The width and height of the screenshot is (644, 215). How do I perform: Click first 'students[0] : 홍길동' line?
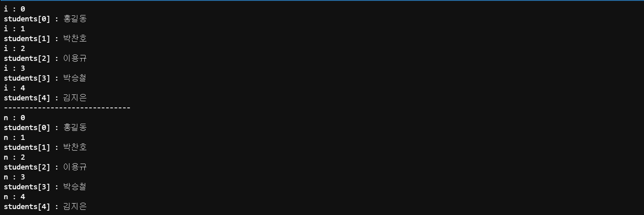[45, 19]
